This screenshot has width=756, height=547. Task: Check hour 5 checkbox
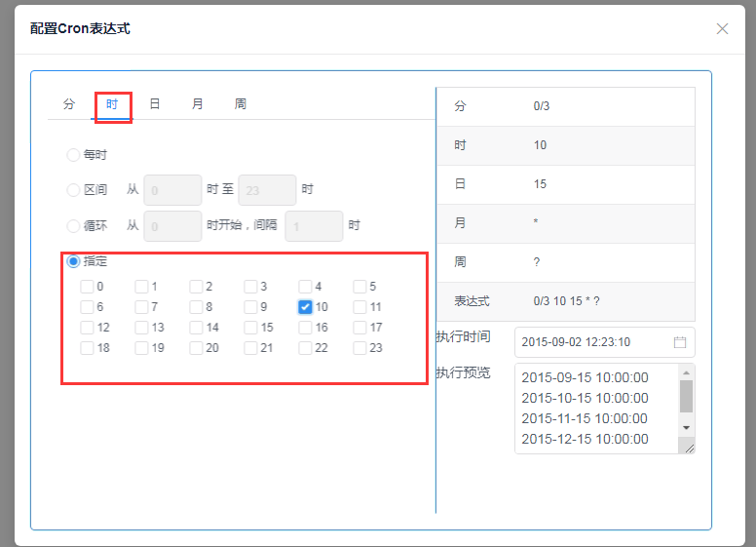coord(359,287)
